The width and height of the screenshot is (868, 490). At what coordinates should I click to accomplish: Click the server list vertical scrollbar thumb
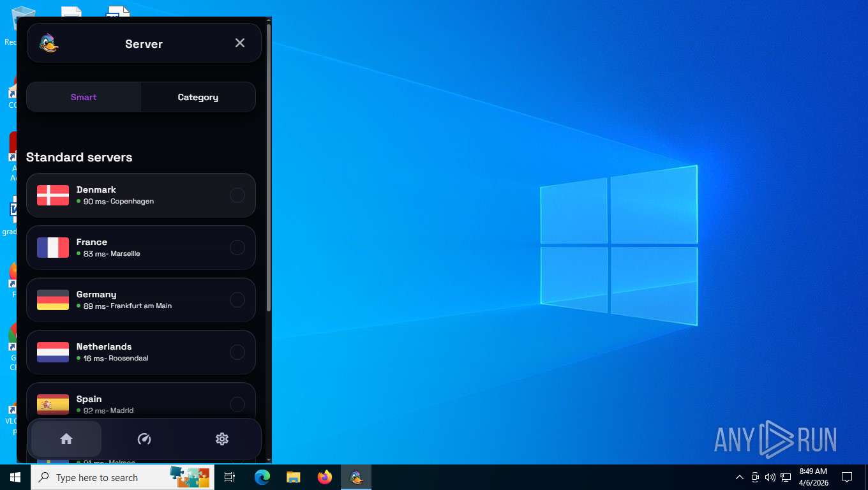click(x=269, y=167)
